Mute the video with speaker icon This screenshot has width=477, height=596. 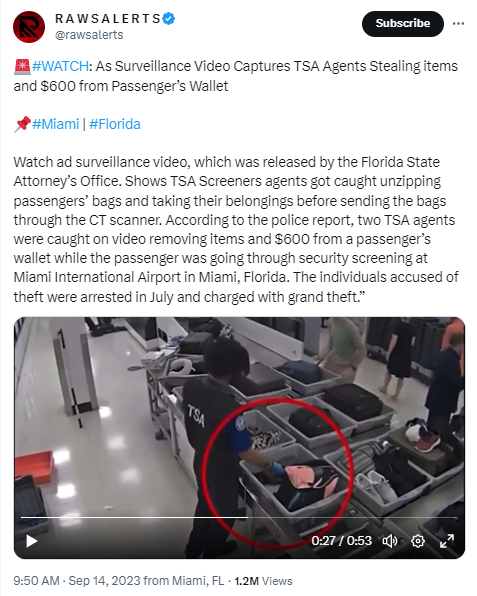click(x=390, y=541)
